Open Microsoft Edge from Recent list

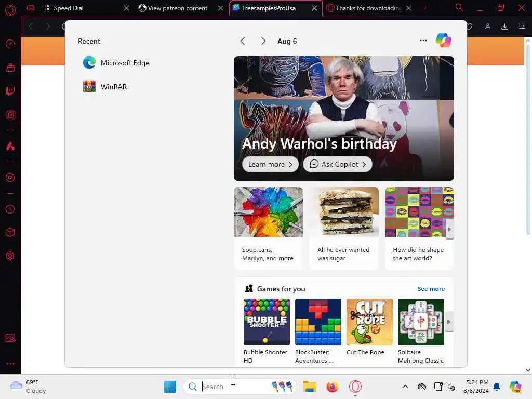click(x=116, y=63)
